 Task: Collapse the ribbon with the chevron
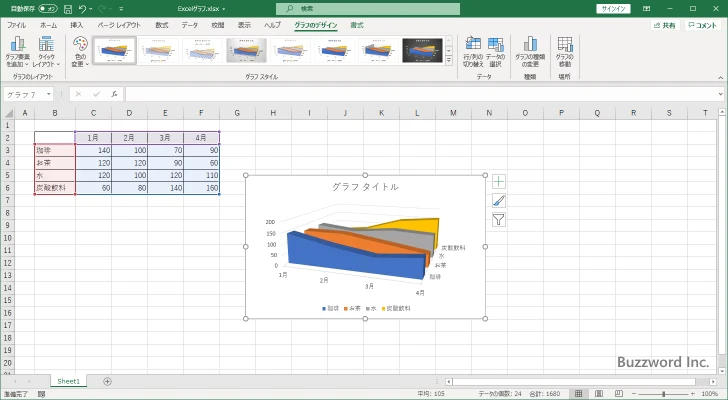pyautogui.click(x=721, y=77)
